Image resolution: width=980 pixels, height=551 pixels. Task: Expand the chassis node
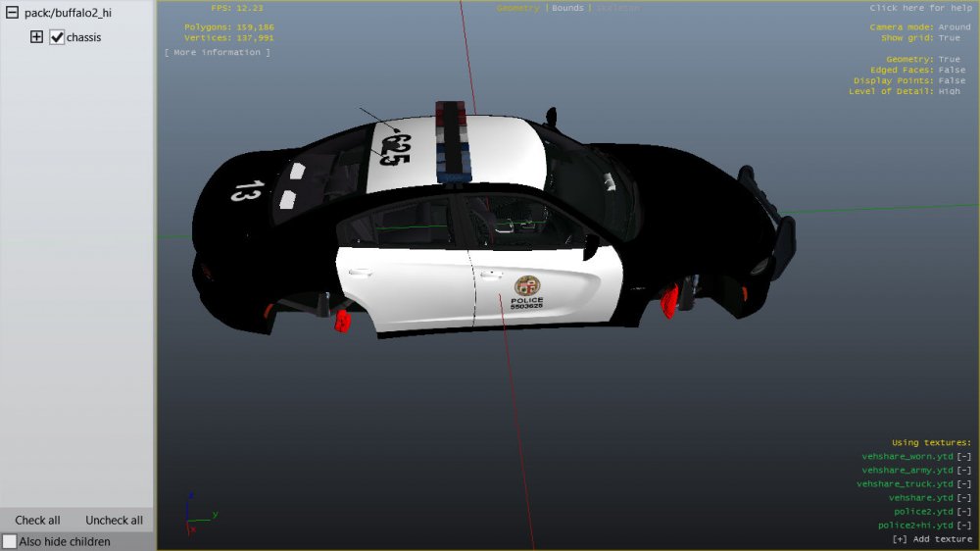(37, 37)
